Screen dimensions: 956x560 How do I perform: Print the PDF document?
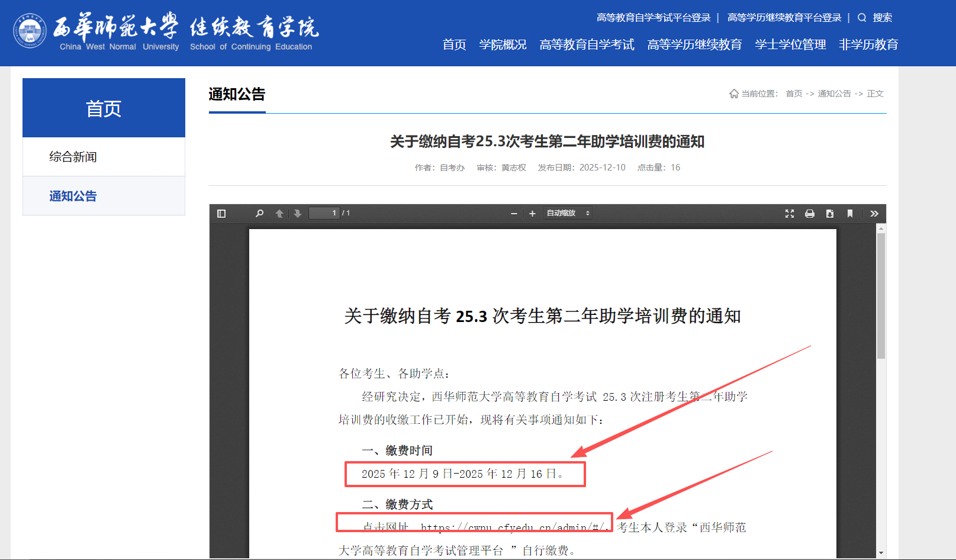pos(810,214)
